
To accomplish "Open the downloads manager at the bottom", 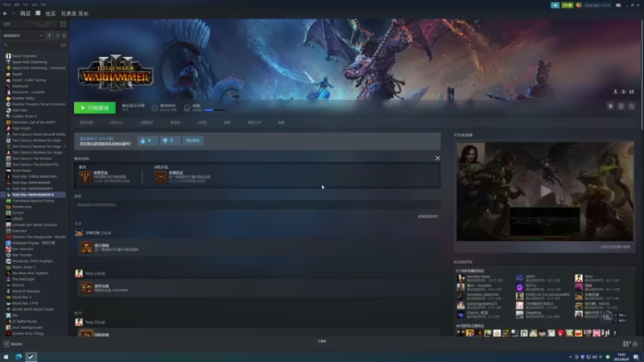I will point(321,341).
